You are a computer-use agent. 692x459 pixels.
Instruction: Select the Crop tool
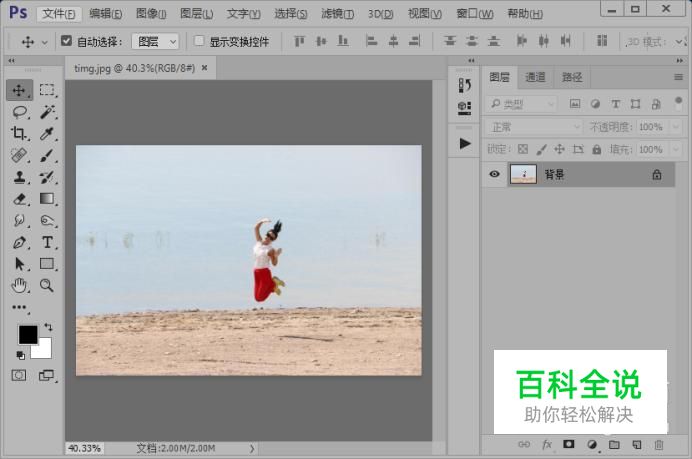[x=19, y=134]
